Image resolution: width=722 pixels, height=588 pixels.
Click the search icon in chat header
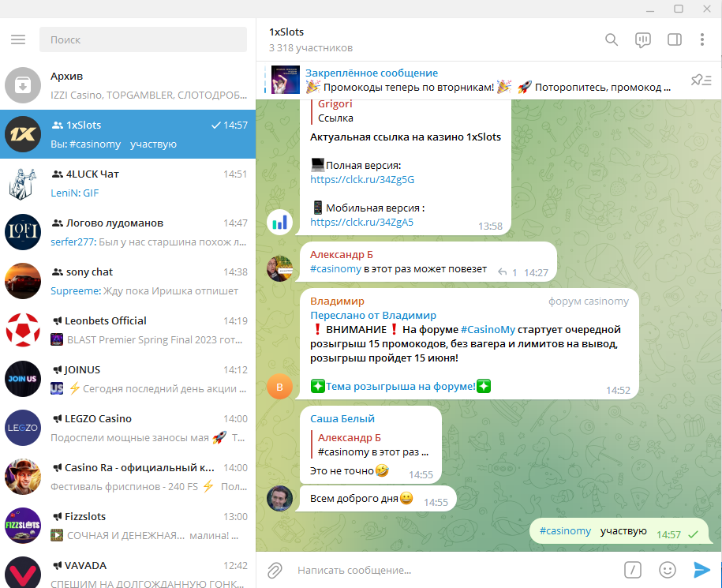point(611,39)
